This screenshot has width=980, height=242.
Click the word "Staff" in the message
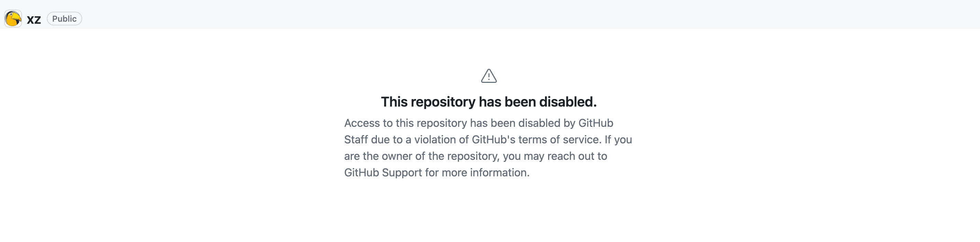click(356, 140)
